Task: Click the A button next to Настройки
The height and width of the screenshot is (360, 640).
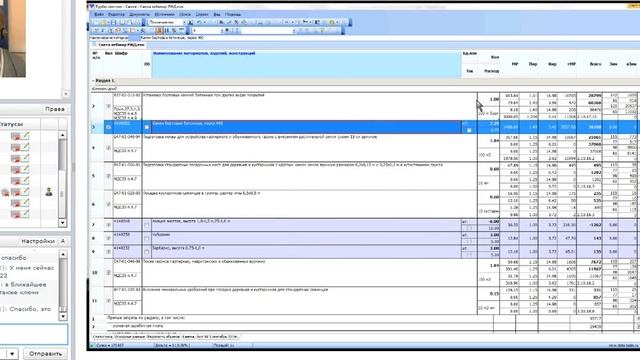Action: tap(63, 241)
